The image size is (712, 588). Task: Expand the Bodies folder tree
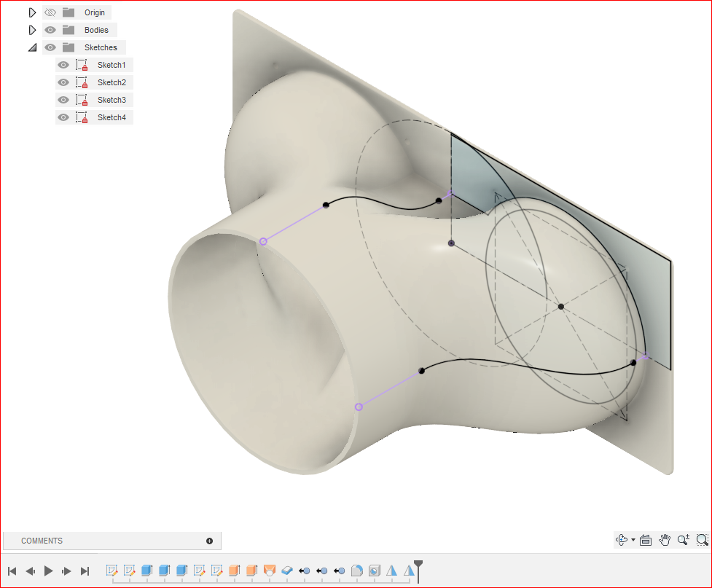coord(32,30)
